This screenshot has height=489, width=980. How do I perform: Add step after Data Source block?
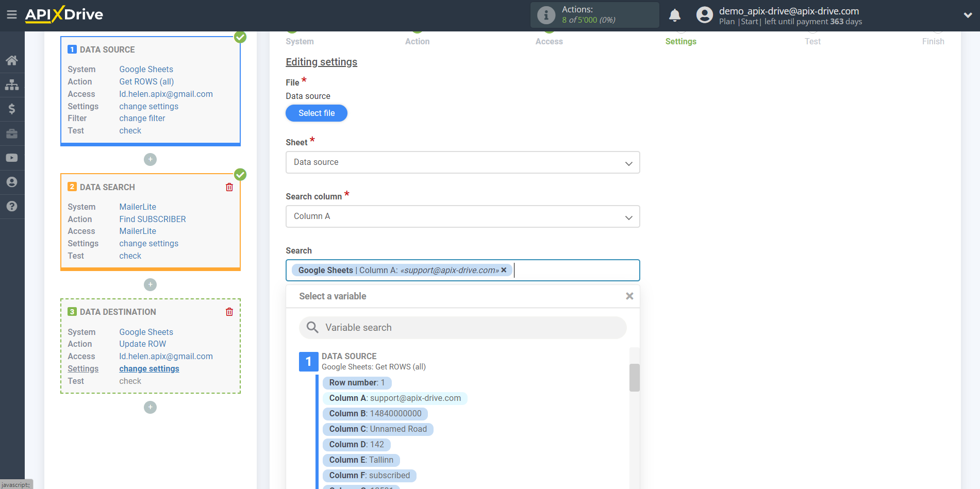point(150,159)
